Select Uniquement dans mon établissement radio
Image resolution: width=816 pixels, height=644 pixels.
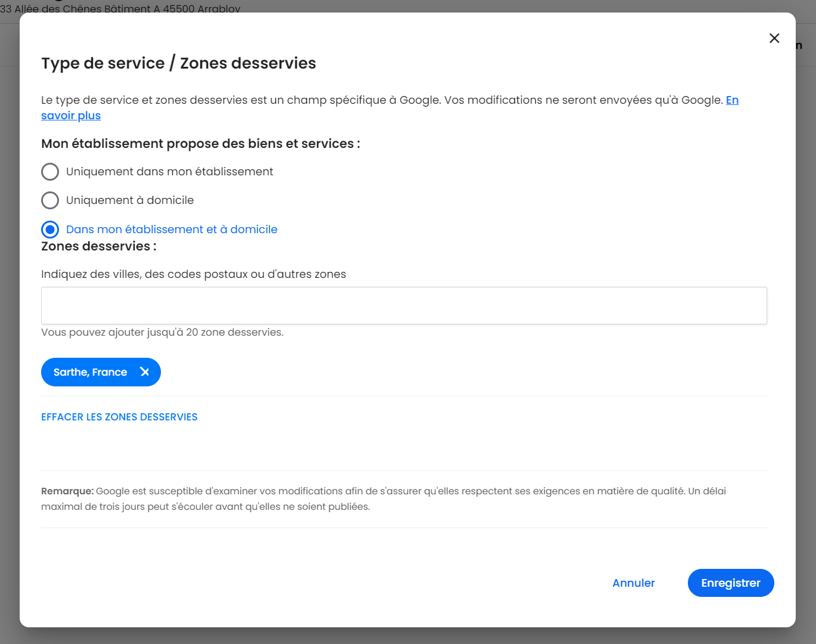coord(50,172)
